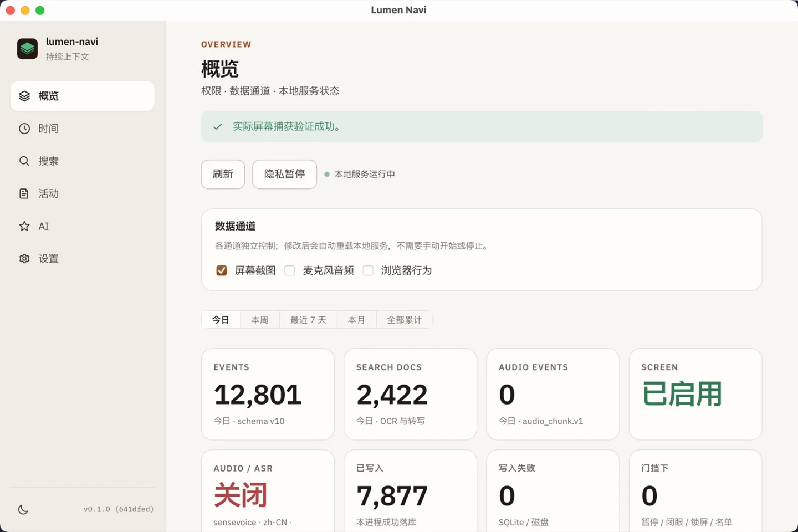The image size is (798, 532).
Task: Open the AI sidebar item
Action: [83, 226]
